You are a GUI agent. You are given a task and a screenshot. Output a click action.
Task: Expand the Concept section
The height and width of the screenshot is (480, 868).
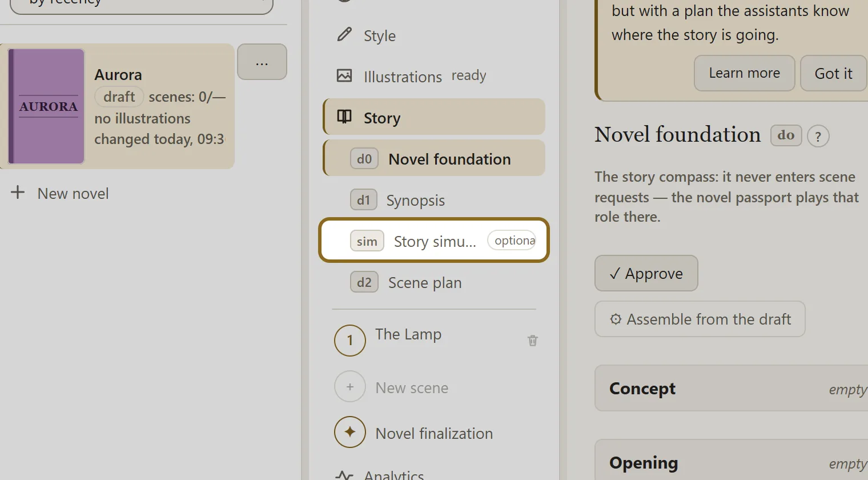point(732,389)
